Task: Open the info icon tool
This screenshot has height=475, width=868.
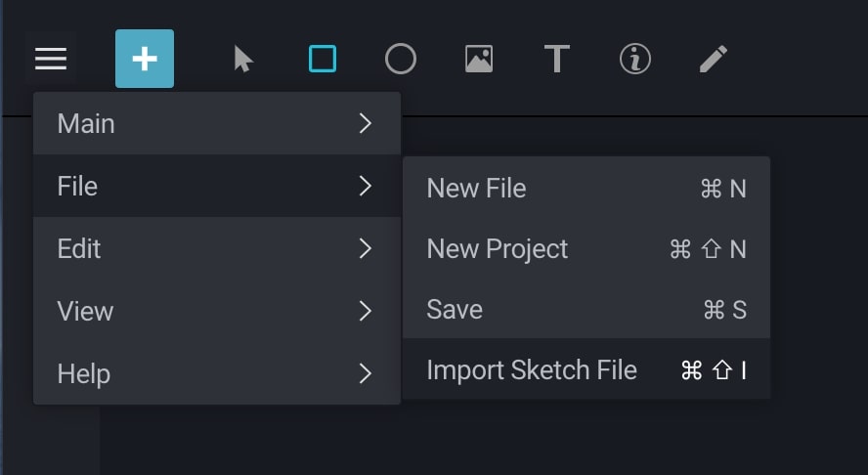Action: (635, 60)
